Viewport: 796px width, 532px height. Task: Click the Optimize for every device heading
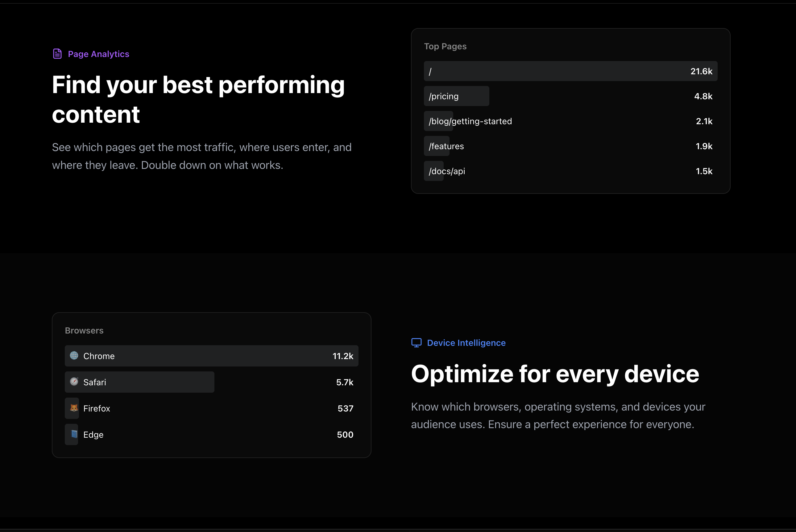click(x=555, y=374)
